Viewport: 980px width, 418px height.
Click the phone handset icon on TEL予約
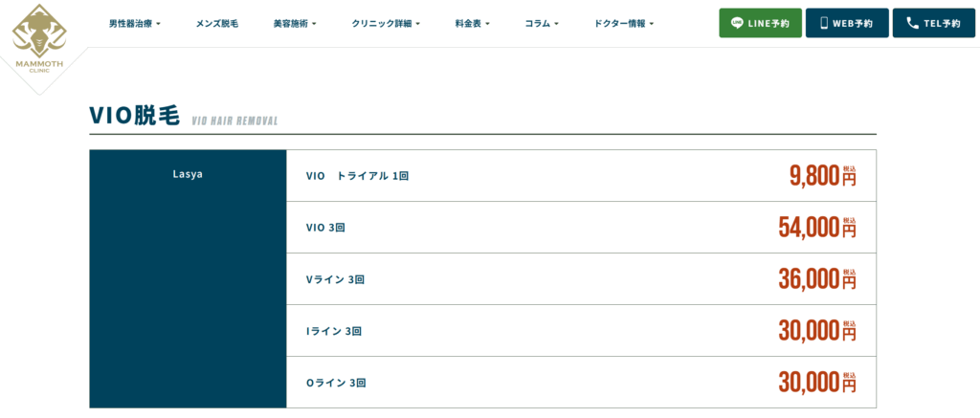point(912,24)
